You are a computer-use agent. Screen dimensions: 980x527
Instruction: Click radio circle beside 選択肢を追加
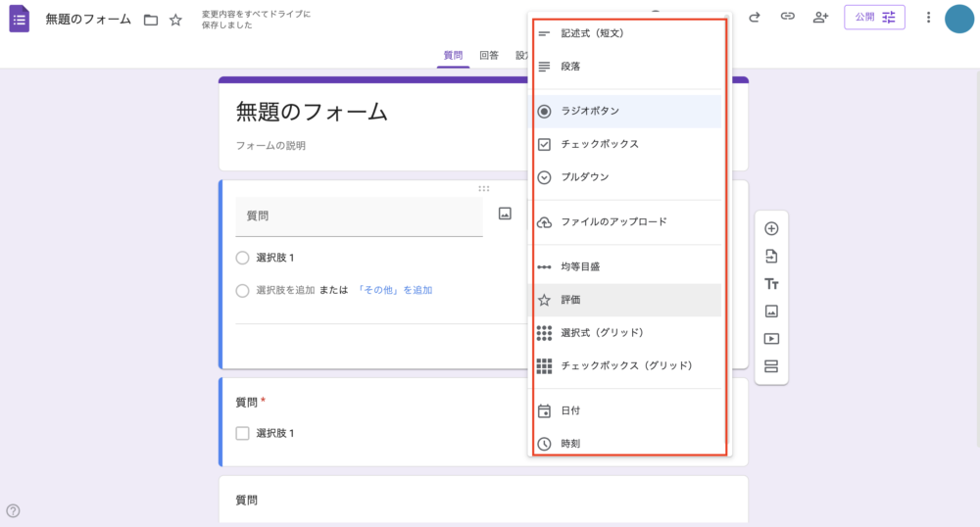tap(242, 291)
